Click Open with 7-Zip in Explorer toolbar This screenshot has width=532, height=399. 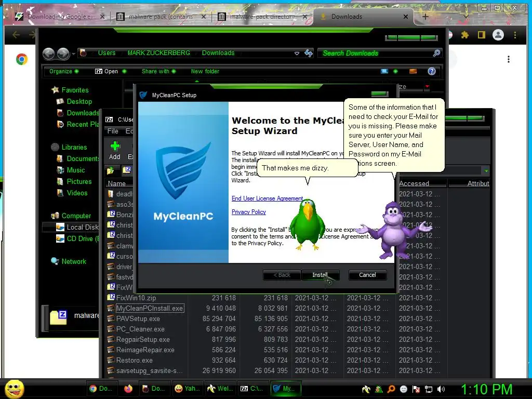tap(106, 71)
